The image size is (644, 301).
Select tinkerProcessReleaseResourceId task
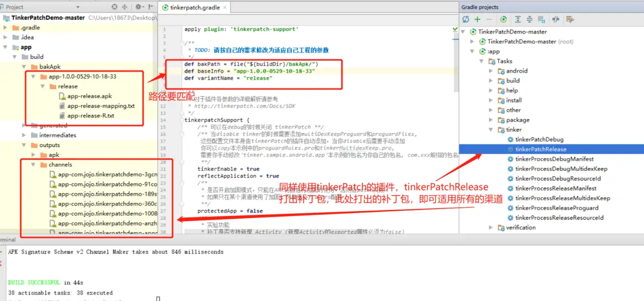(x=559, y=218)
